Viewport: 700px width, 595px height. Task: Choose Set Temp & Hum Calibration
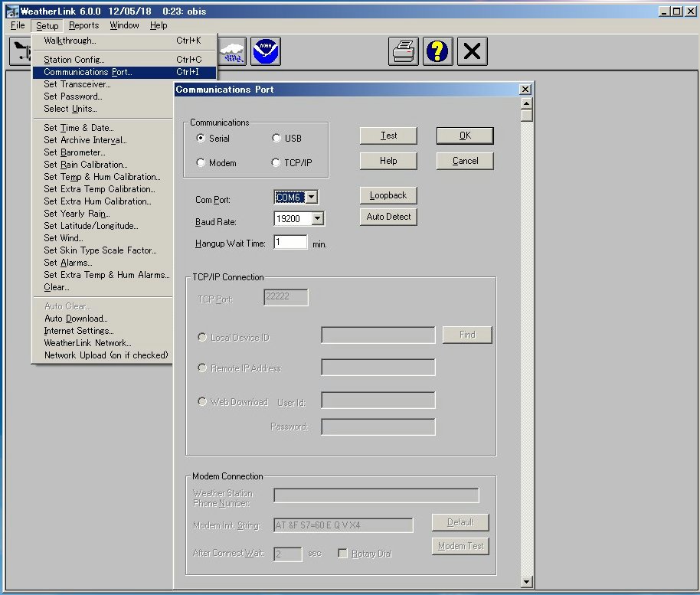click(103, 177)
